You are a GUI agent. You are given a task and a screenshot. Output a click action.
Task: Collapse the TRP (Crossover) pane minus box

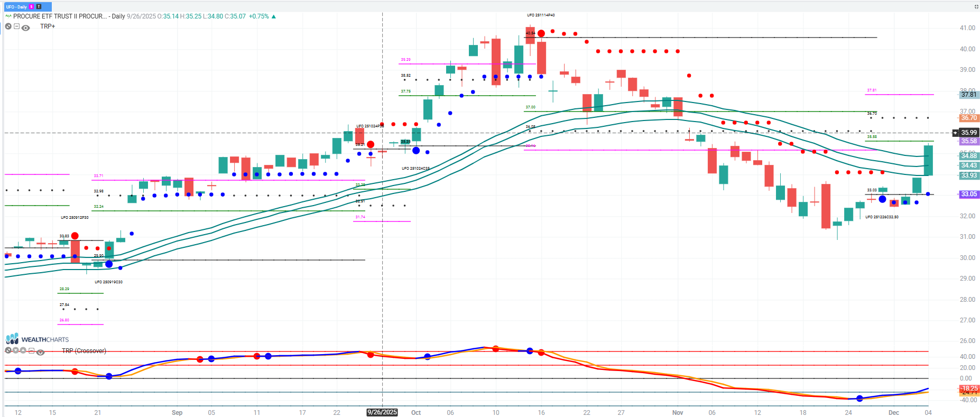(x=32, y=350)
